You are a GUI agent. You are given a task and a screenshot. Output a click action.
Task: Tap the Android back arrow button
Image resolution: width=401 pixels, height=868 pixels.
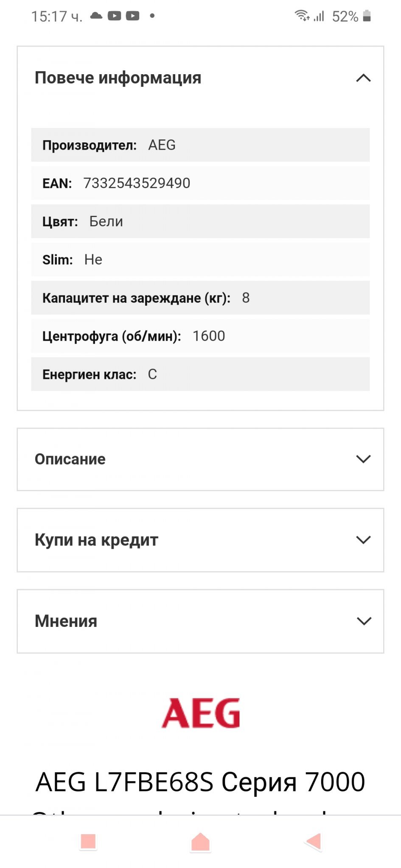tap(314, 841)
